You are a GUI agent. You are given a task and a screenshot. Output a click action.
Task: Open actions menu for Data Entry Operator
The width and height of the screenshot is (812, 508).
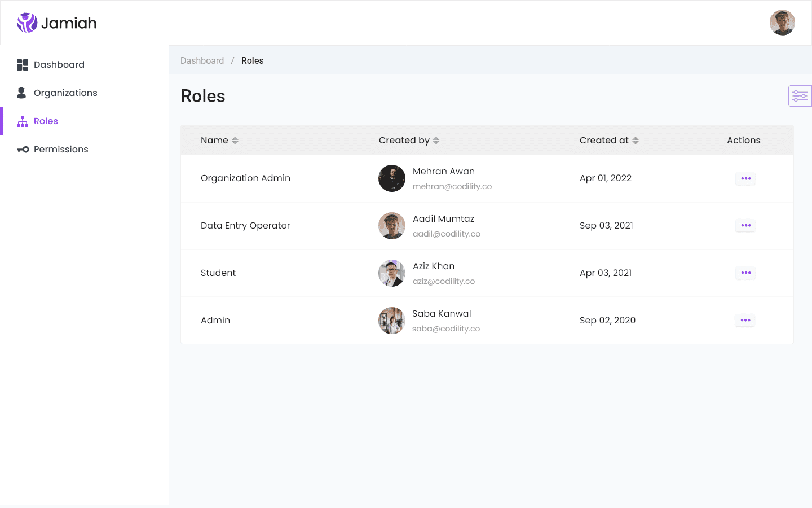pyautogui.click(x=745, y=226)
